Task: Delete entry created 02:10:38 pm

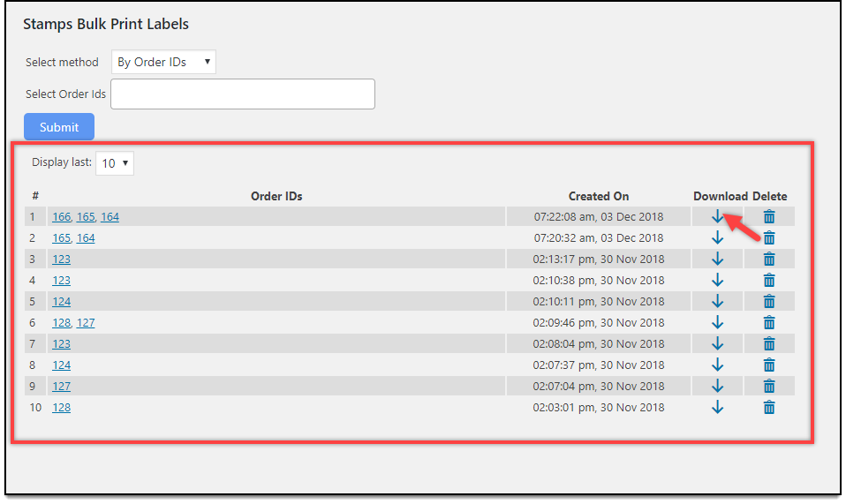Action: coord(769,281)
